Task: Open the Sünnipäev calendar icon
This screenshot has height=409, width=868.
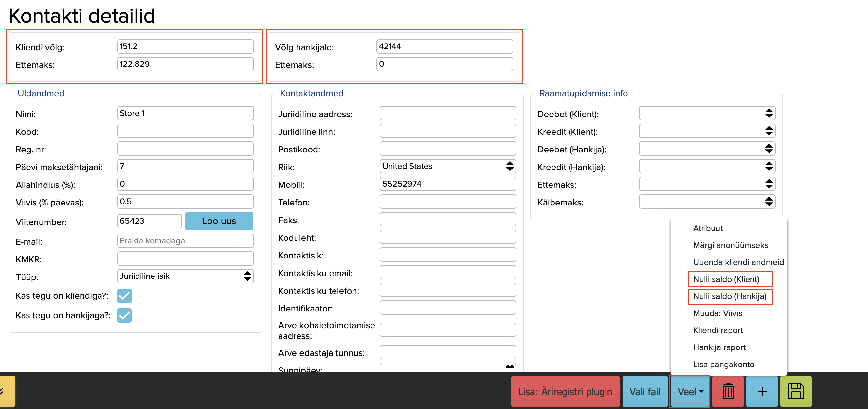Action: click(x=510, y=369)
